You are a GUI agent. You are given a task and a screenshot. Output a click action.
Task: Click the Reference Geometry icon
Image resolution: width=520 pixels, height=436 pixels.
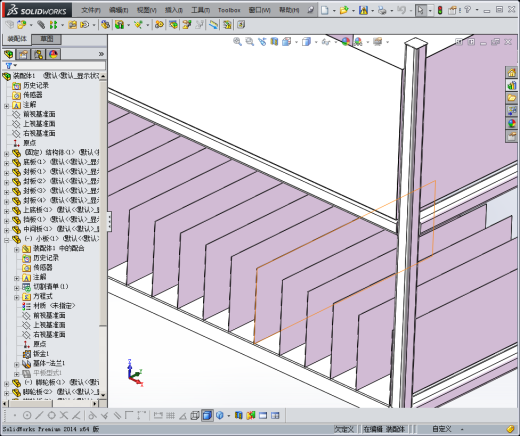(x=138, y=25)
